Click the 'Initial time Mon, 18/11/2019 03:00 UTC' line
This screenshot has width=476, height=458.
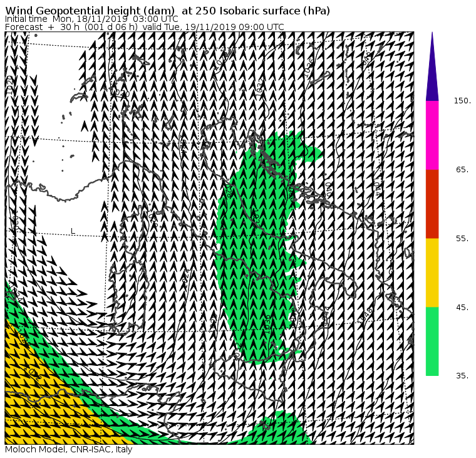(91, 19)
